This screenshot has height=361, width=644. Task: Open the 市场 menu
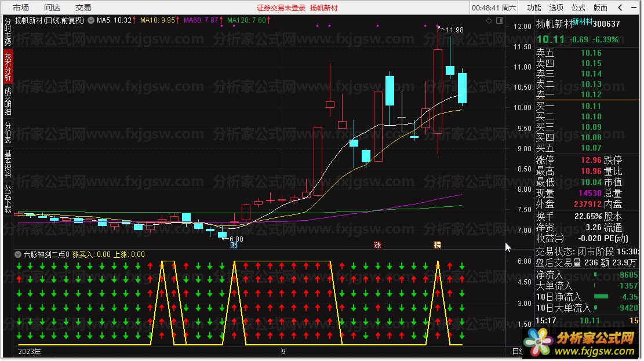click(x=20, y=8)
